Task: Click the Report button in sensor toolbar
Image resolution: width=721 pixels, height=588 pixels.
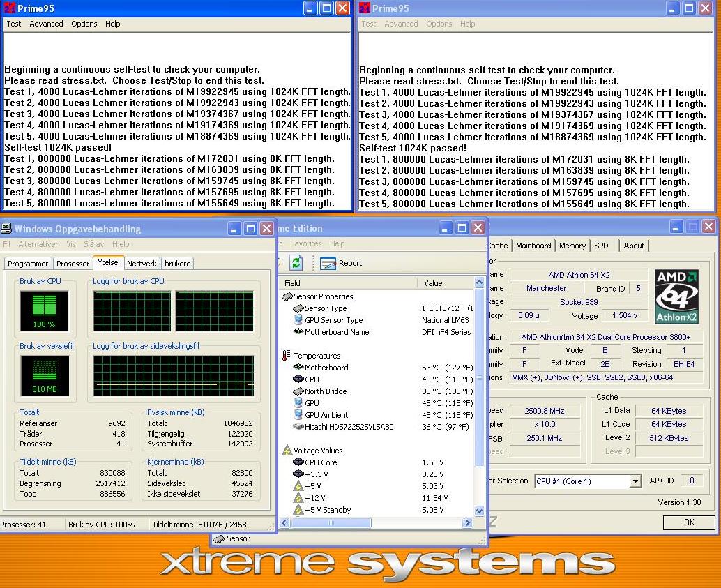Action: (341, 263)
